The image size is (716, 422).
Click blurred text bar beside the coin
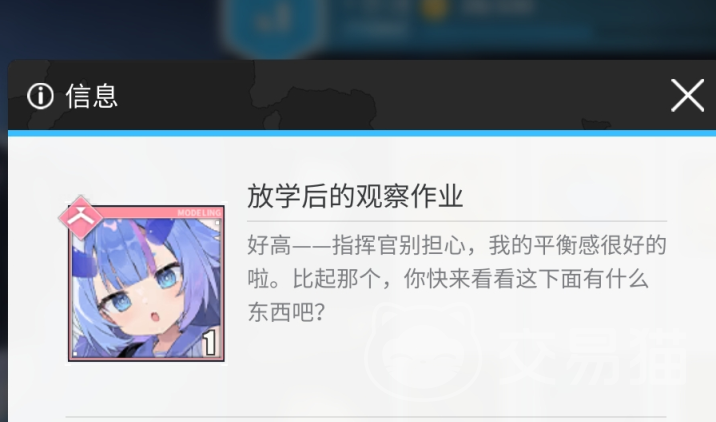tap(497, 7)
